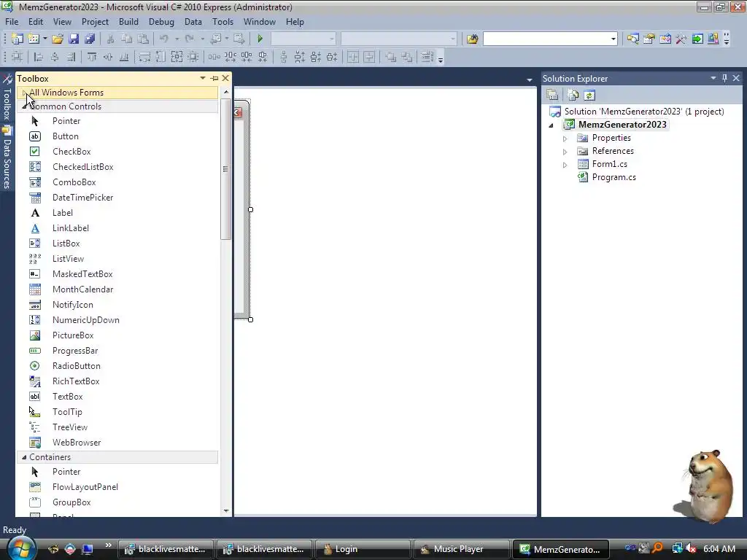Open the Extension Manager toolbar icon

(713, 39)
